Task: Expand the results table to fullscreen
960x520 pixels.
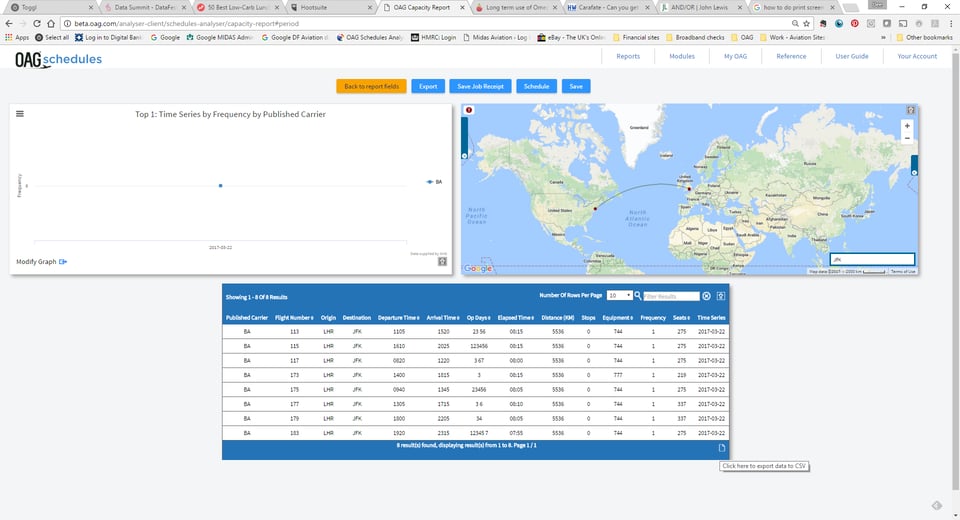Action: tap(721, 296)
